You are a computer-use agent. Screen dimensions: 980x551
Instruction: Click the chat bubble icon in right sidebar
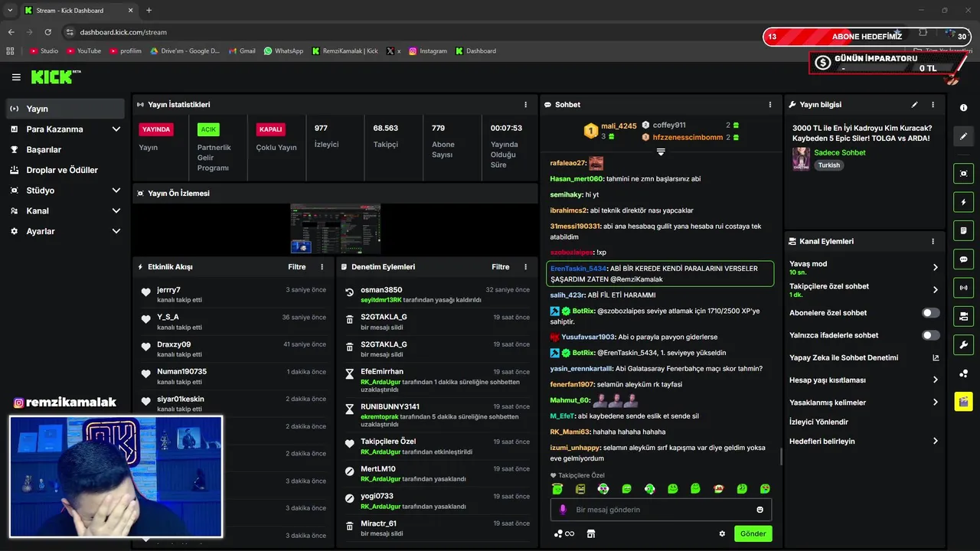pyautogui.click(x=963, y=259)
